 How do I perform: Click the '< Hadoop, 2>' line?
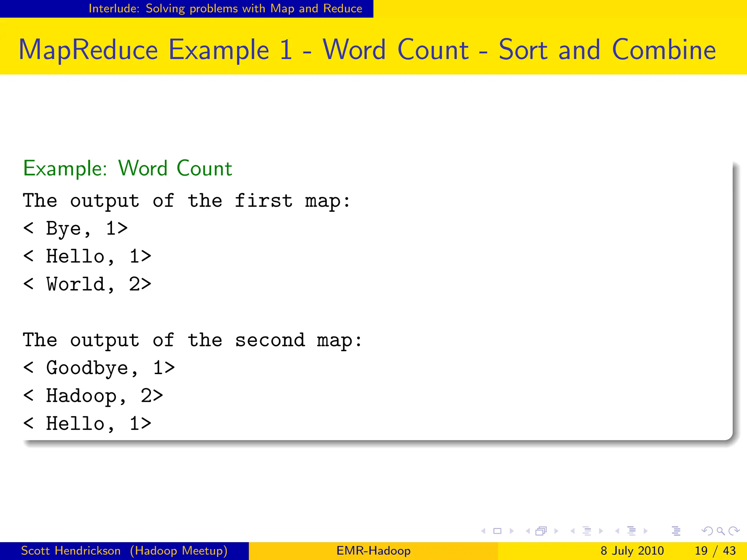93,396
